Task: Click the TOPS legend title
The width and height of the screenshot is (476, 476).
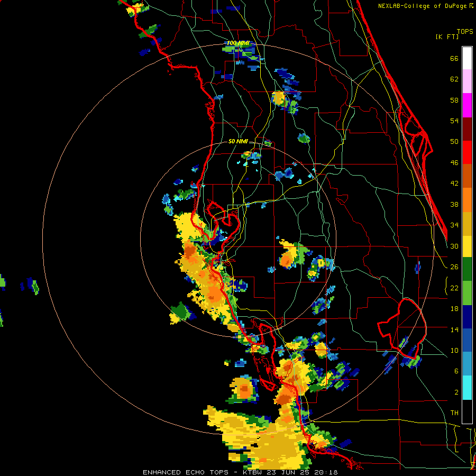Action: coord(465,31)
